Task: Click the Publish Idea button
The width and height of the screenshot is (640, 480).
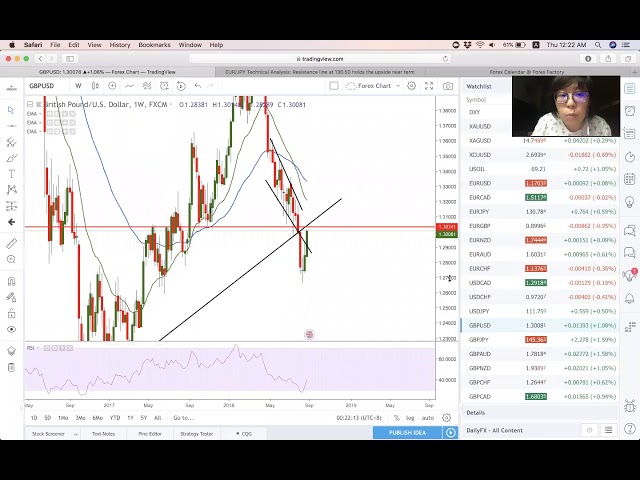Action: point(407,433)
